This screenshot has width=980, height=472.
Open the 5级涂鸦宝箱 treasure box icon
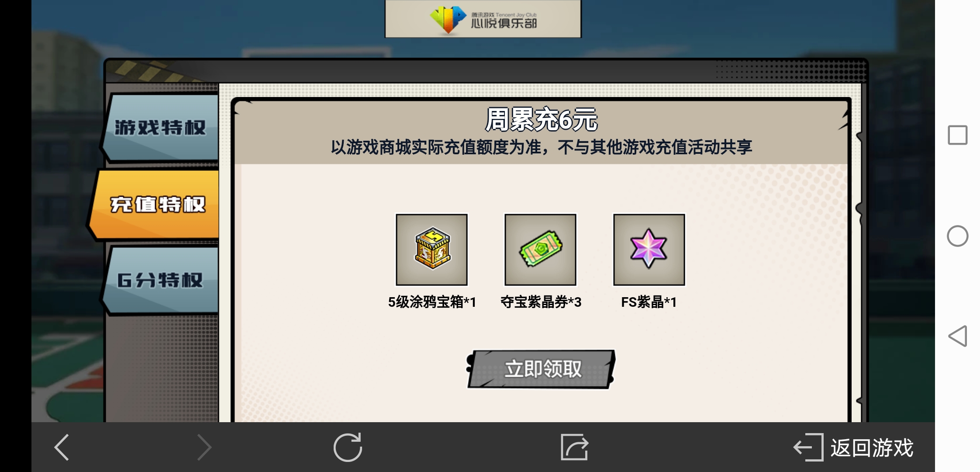tap(431, 250)
